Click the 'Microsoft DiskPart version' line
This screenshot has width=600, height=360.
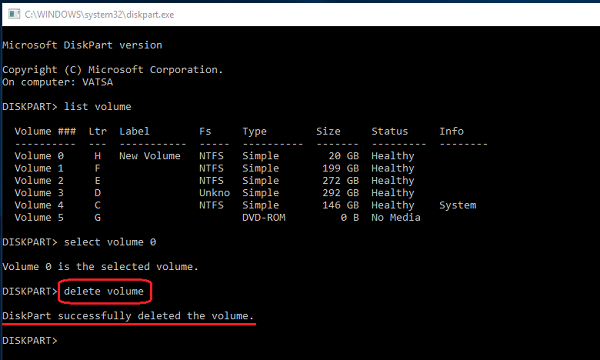[82, 45]
